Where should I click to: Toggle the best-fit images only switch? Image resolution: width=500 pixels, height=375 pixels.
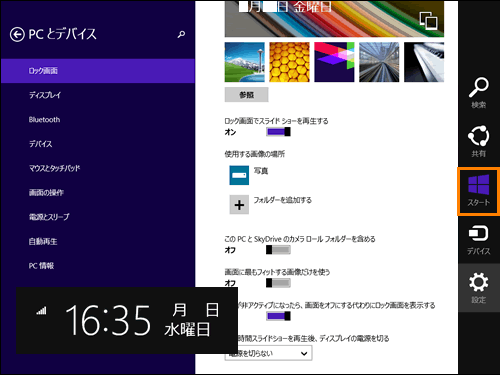pos(278,283)
